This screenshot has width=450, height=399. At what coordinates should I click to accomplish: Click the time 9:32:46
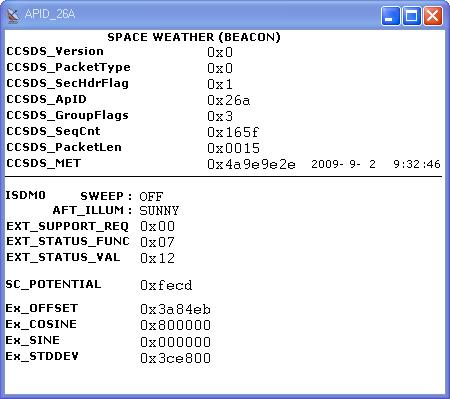(x=417, y=164)
